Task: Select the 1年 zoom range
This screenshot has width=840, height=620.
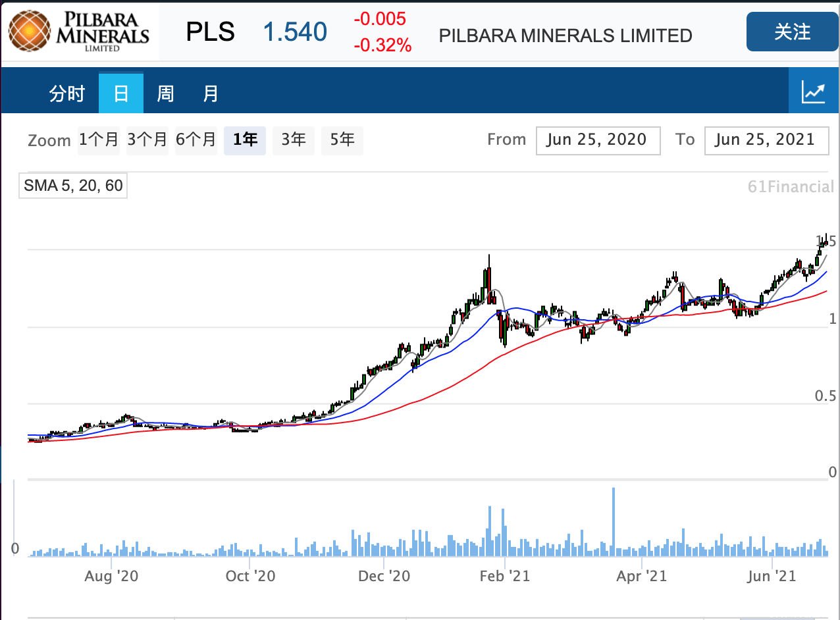Action: tap(245, 140)
